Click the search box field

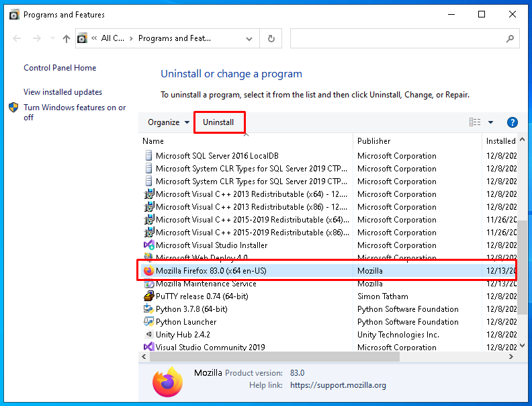tap(405, 38)
